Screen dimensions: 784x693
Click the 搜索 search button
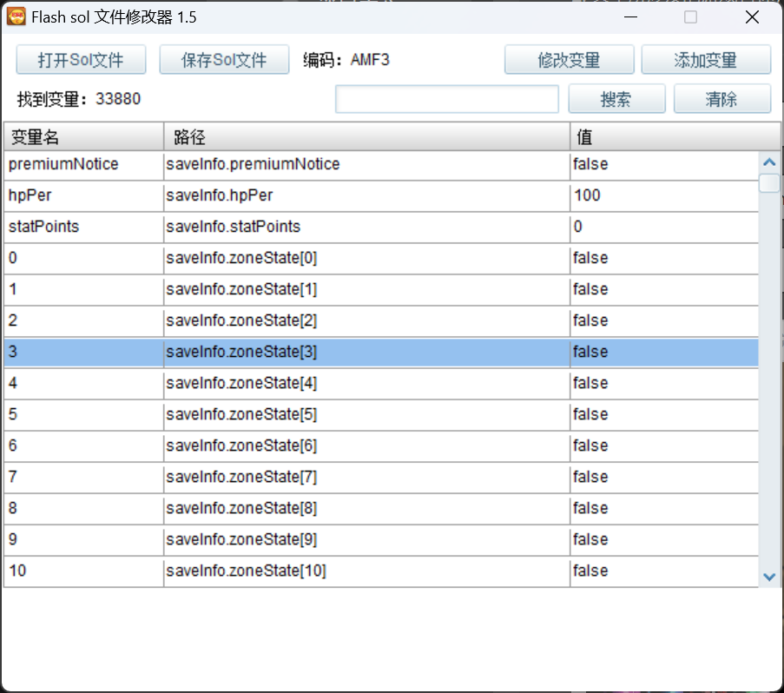(x=616, y=99)
